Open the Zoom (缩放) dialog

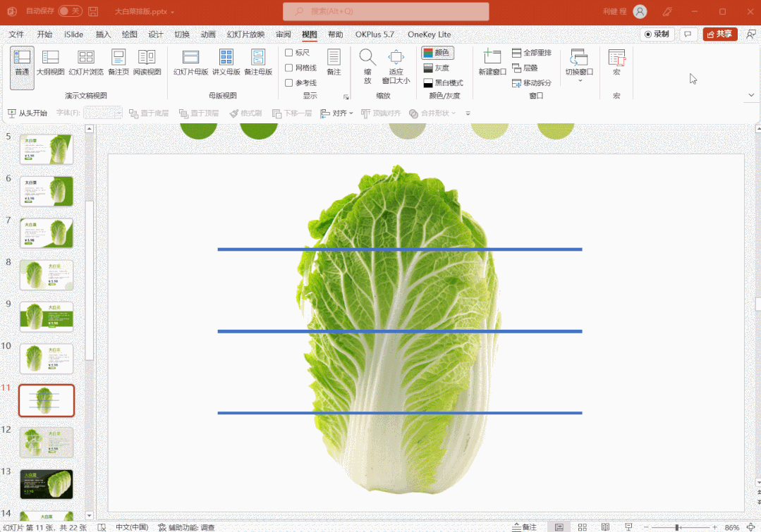click(x=367, y=67)
